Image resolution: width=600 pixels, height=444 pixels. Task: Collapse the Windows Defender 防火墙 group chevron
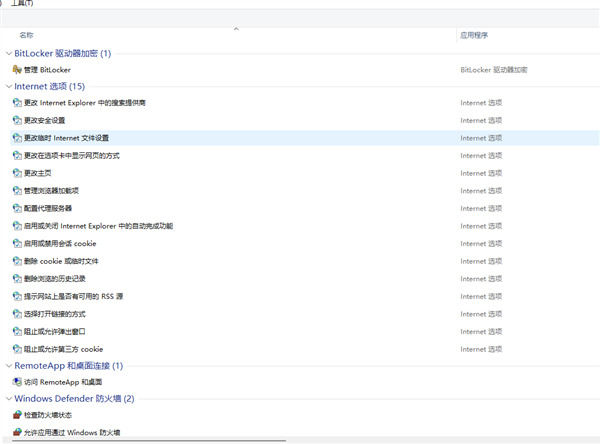(8, 399)
